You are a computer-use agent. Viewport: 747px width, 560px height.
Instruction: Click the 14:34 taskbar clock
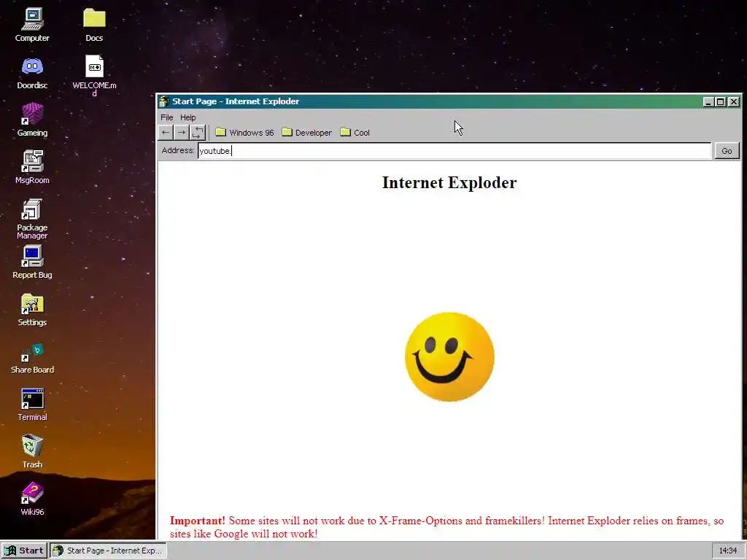point(727,551)
